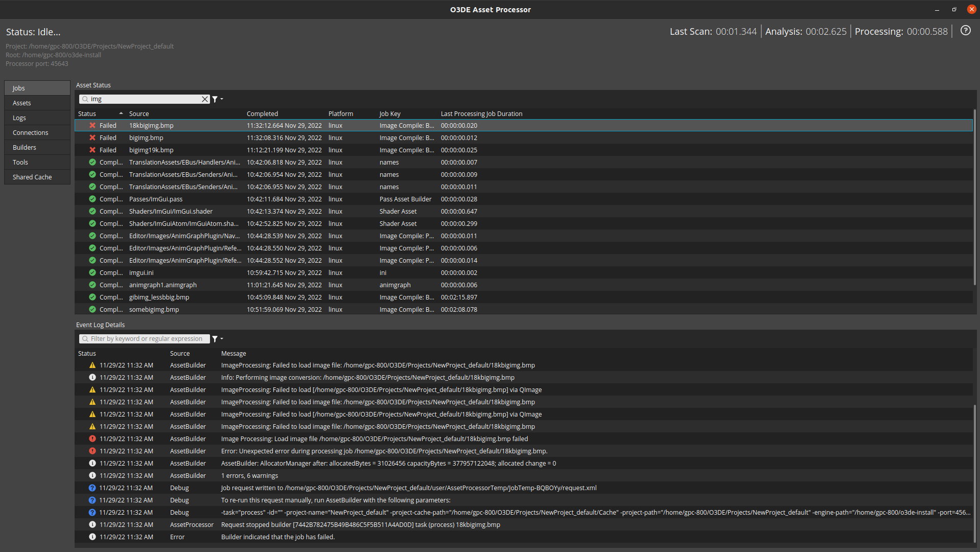Click the red Failed icon on 18kbigimg.bmp row
The image size is (980, 552).
coord(92,125)
